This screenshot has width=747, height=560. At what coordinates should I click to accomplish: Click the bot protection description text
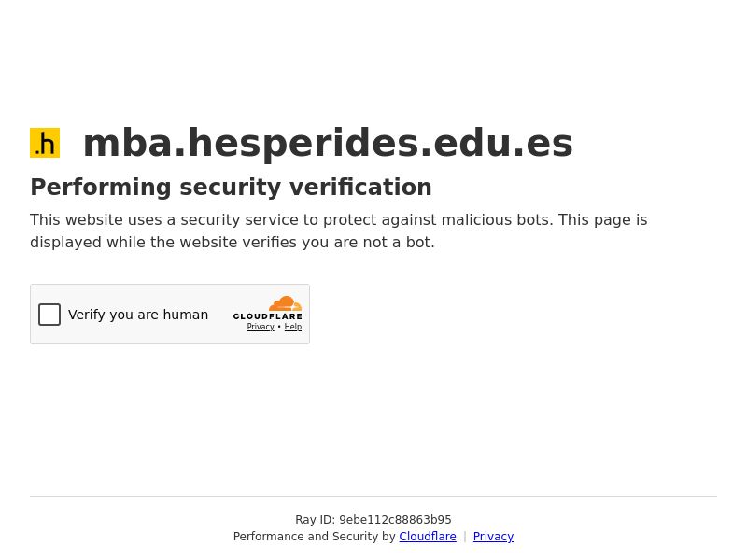pos(338,231)
